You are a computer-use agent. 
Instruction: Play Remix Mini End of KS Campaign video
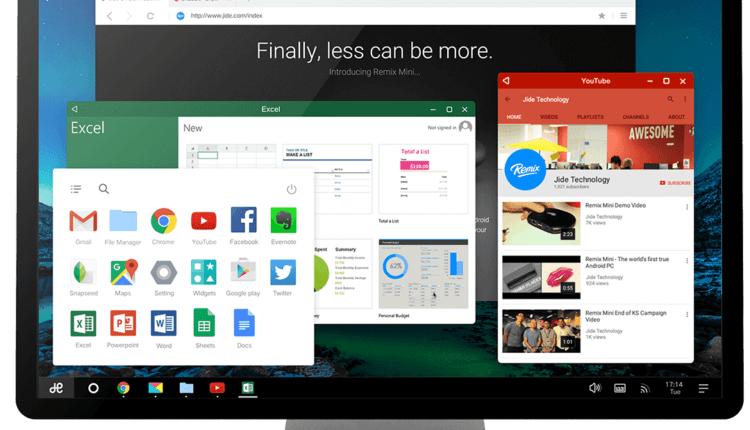(541, 331)
